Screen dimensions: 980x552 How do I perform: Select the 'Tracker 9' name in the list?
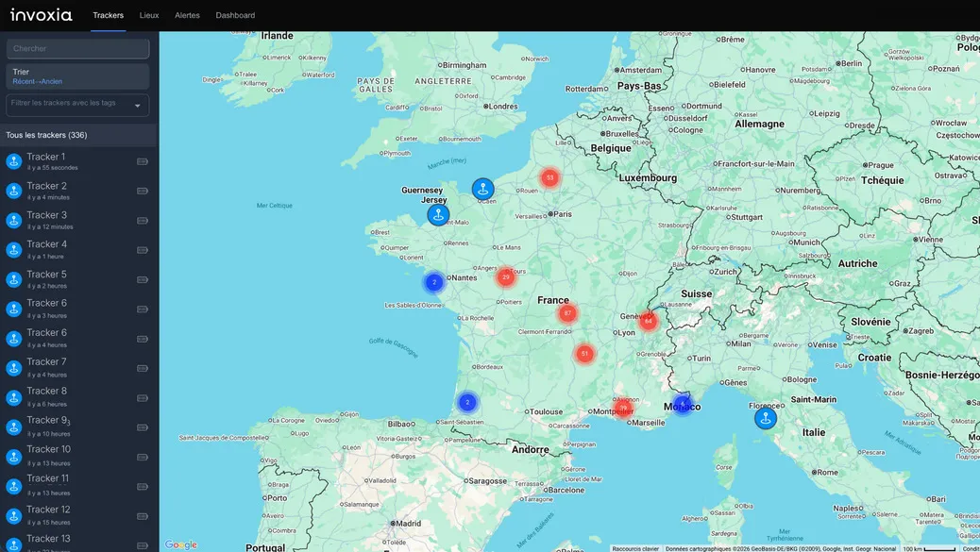point(48,420)
